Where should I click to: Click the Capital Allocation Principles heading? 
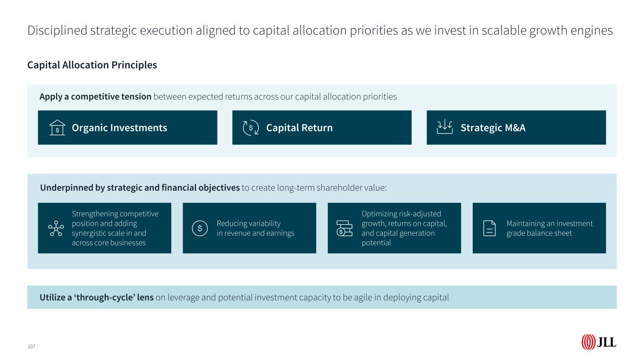[x=92, y=65]
